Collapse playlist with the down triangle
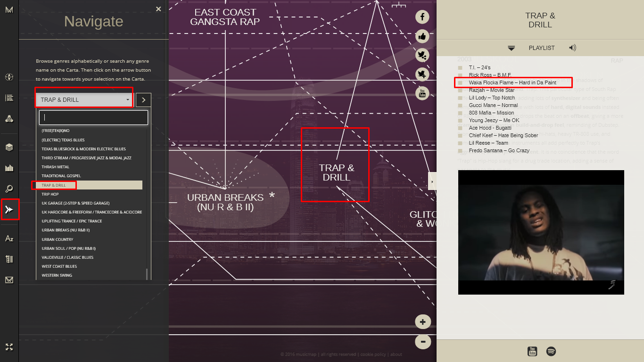644x362 pixels. [512, 48]
